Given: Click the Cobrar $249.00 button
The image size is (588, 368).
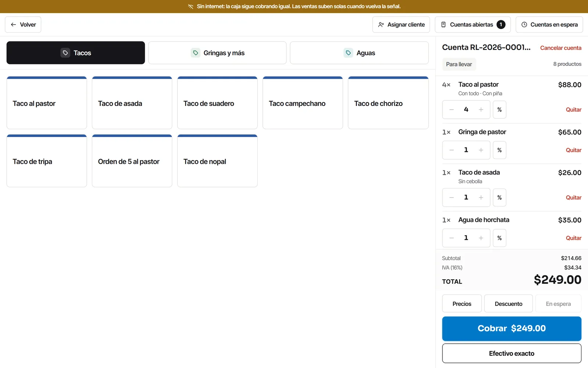Looking at the screenshot, I should 512,329.
